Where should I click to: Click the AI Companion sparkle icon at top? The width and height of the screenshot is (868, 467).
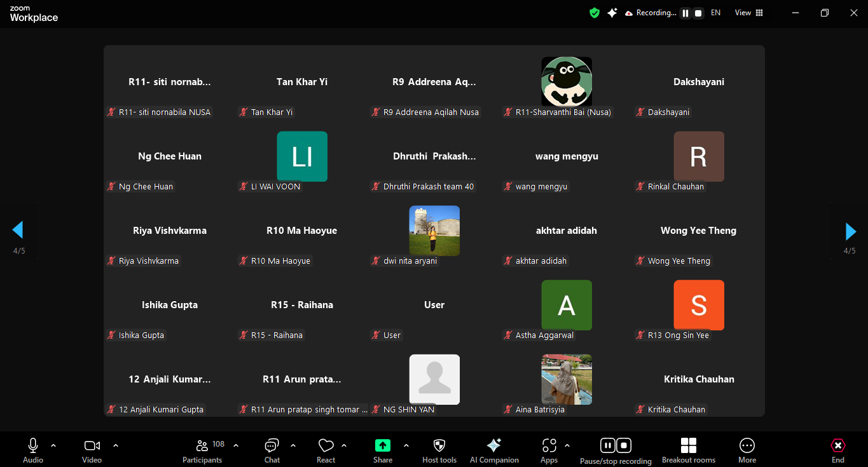pos(612,13)
